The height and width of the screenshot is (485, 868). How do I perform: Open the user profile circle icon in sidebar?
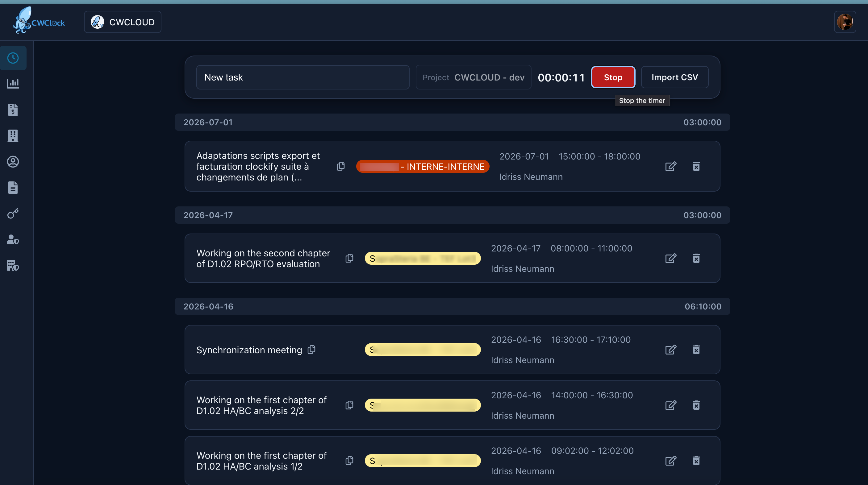13,162
